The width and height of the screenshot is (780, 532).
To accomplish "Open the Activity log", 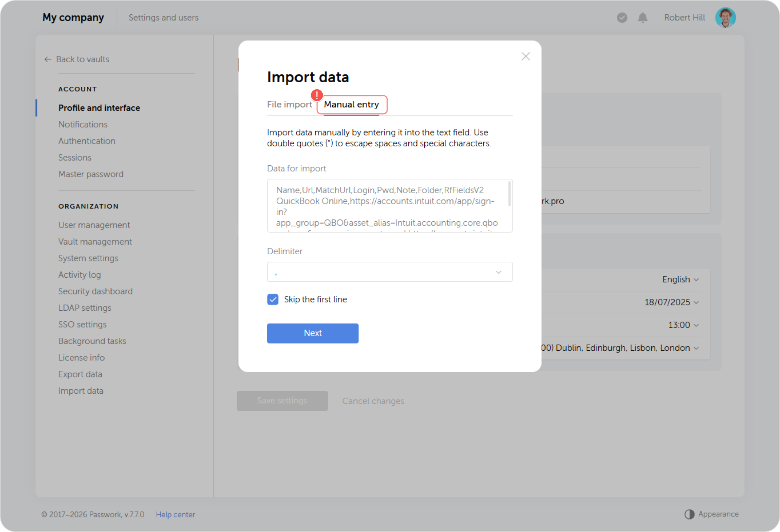I will tap(79, 275).
